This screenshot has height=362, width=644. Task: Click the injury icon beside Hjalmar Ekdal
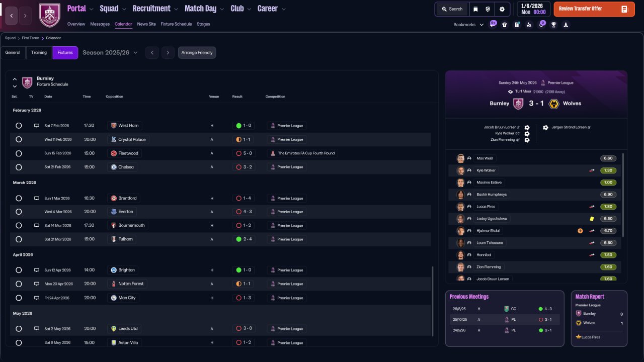click(x=580, y=231)
